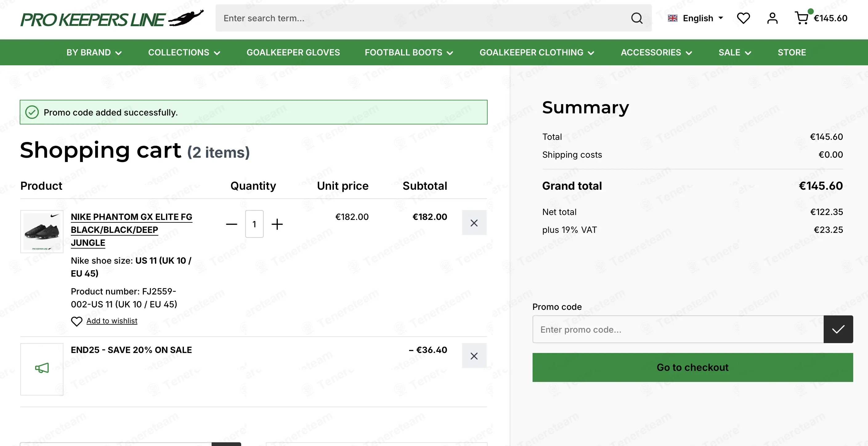
Task: Click the 'Summary' heading
Action: (585, 108)
